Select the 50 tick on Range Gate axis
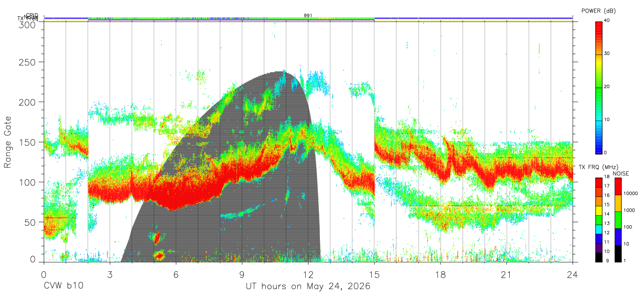Viewport: 644px width, 297px height. (30, 222)
